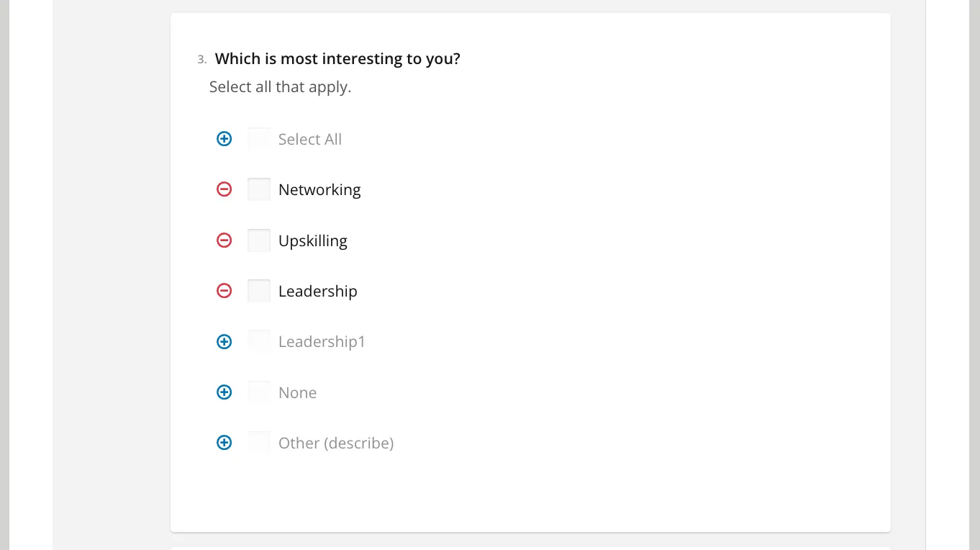Click the plus icon beside the None option
Viewport: 980px width, 550px height.
pyautogui.click(x=224, y=392)
